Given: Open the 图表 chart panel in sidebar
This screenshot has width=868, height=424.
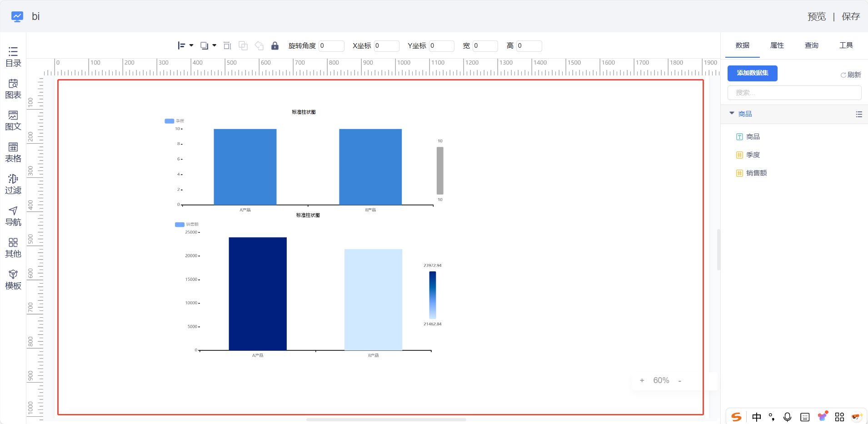Looking at the screenshot, I should point(13,89).
